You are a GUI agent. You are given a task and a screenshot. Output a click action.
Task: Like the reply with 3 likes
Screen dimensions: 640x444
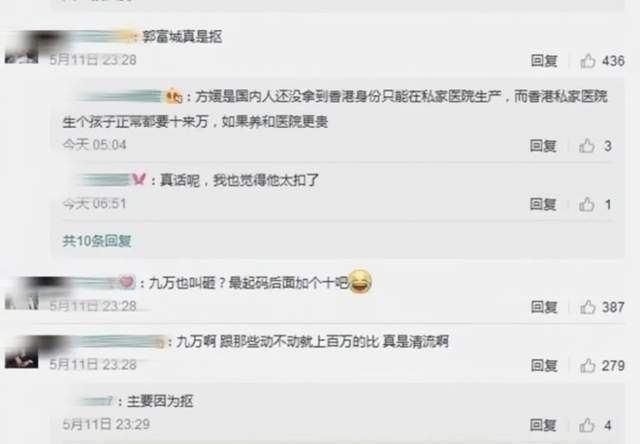click(x=587, y=146)
